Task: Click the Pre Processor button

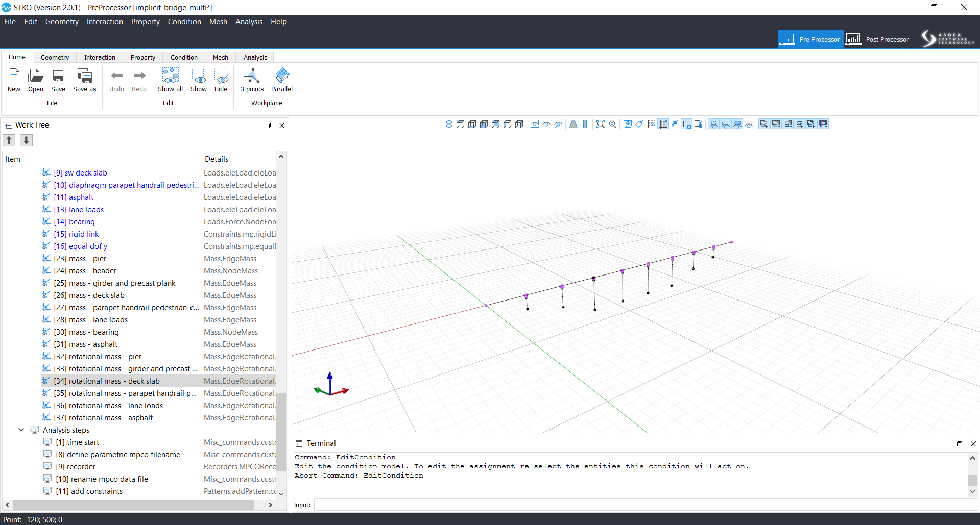Action: (x=810, y=39)
